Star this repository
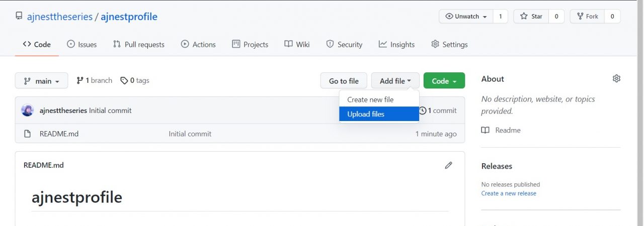The height and width of the screenshot is (226, 644). click(x=531, y=16)
